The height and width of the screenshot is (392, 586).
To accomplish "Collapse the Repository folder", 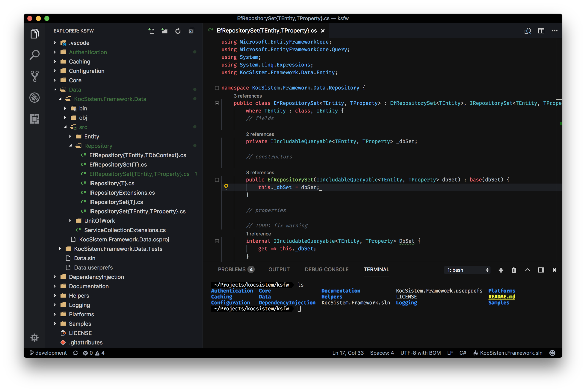I will coord(98,146).
